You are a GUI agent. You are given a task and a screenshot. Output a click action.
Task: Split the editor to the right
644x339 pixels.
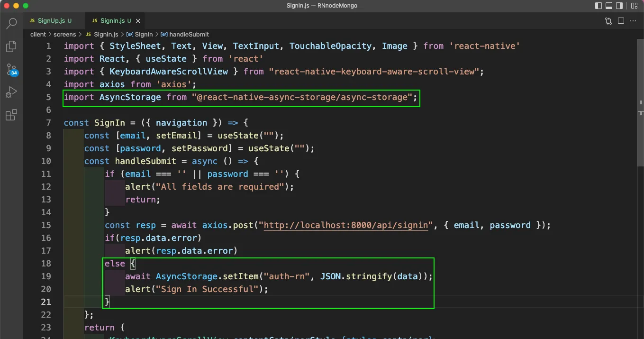[621, 21]
